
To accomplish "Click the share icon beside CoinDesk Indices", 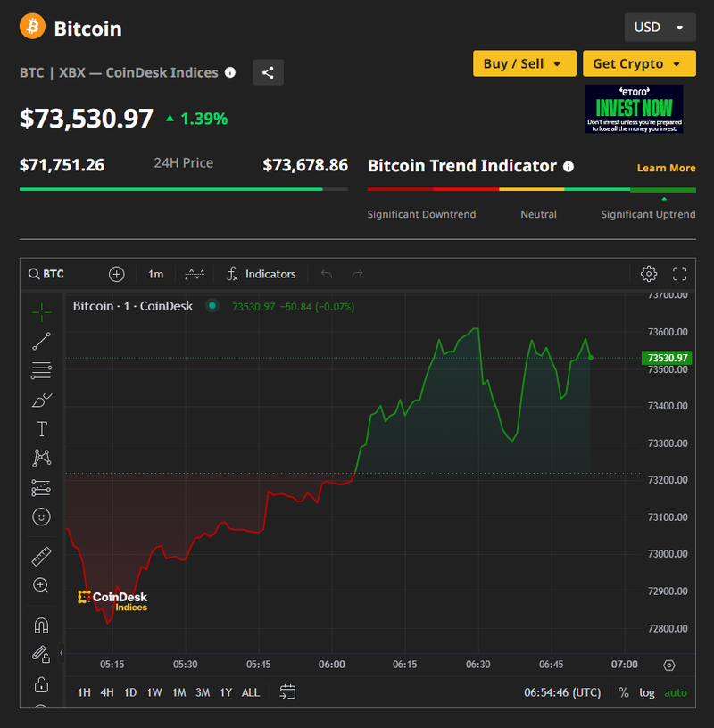I will pyautogui.click(x=268, y=72).
